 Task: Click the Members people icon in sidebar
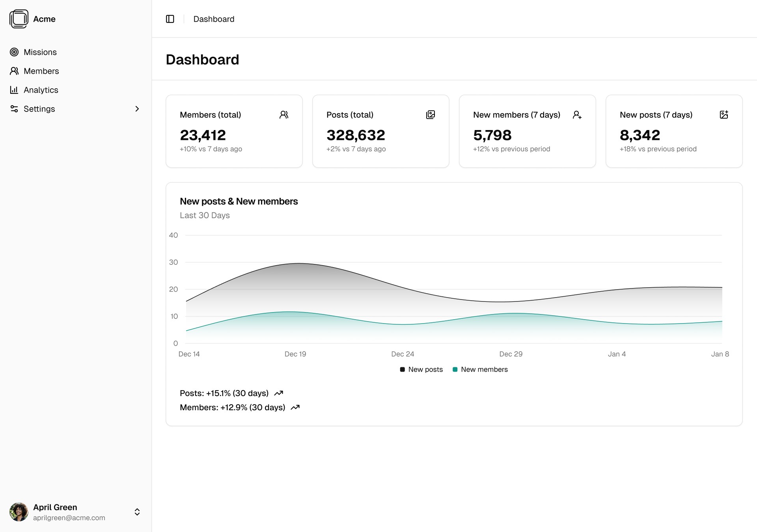coord(14,71)
